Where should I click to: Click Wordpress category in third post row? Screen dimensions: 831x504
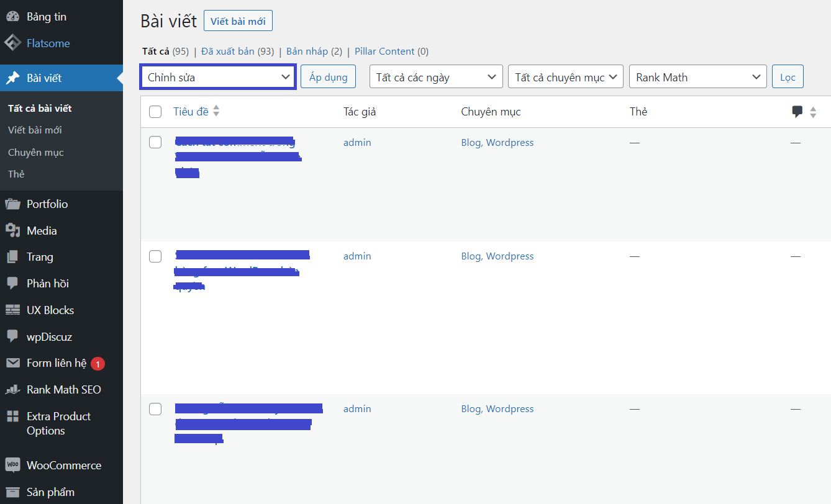pos(510,409)
